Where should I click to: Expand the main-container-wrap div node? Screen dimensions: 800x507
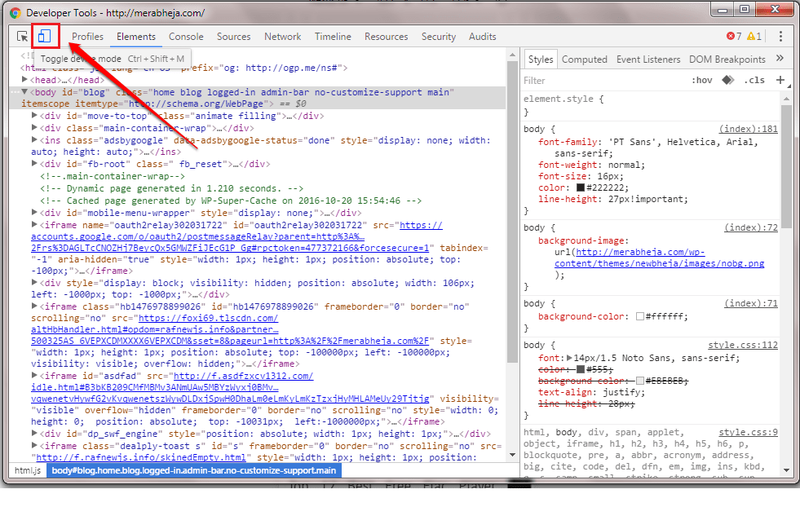pyautogui.click(x=34, y=128)
